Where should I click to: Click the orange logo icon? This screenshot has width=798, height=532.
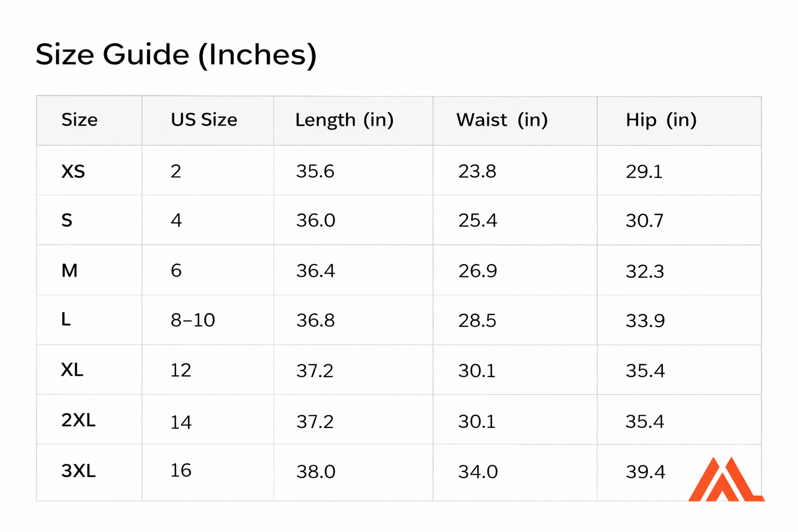coord(725,480)
